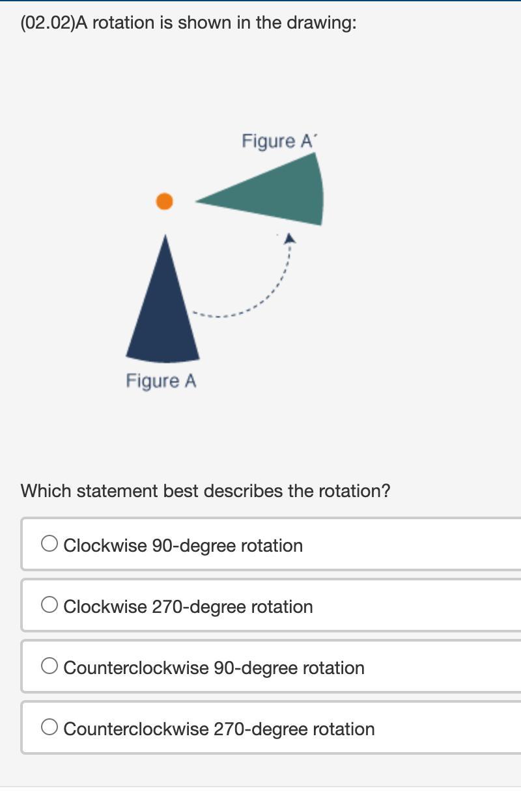Click the "Clockwise 270-degree rotation" answer text
Screen dimensions: 521x812
[x=188, y=606]
